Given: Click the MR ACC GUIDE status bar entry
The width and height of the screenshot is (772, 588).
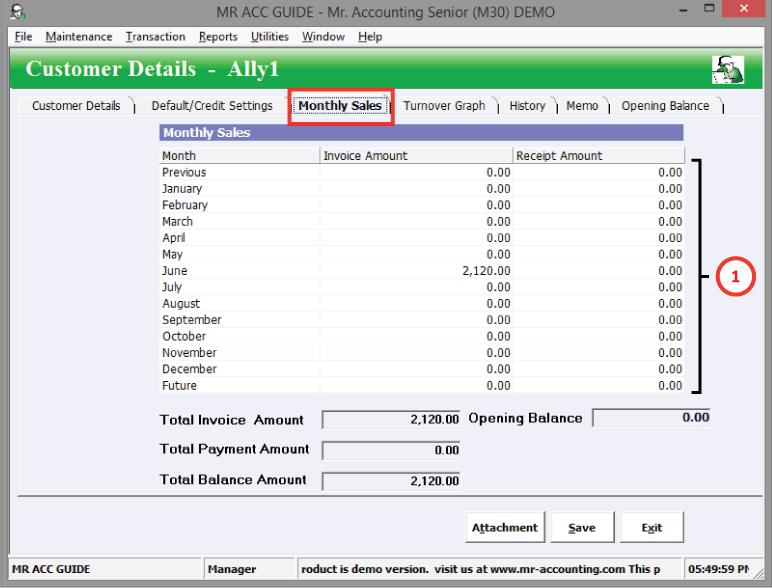Looking at the screenshot, I should pyautogui.click(x=105, y=569).
